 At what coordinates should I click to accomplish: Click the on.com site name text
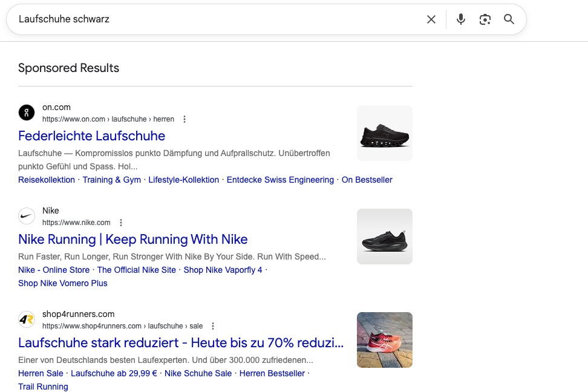pyautogui.click(x=56, y=107)
